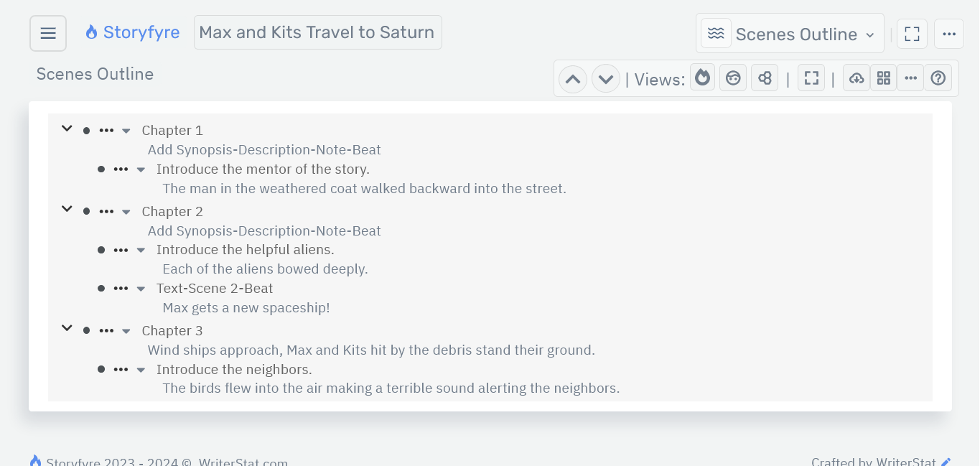
Task: Click the expand-frame icon in Views toolbar
Action: point(811,78)
